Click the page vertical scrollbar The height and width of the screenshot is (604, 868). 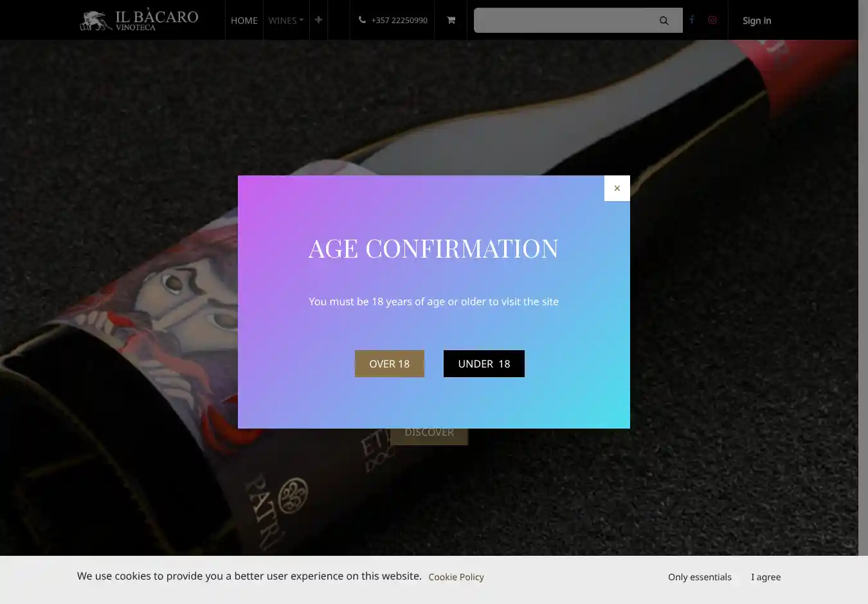pos(863,278)
